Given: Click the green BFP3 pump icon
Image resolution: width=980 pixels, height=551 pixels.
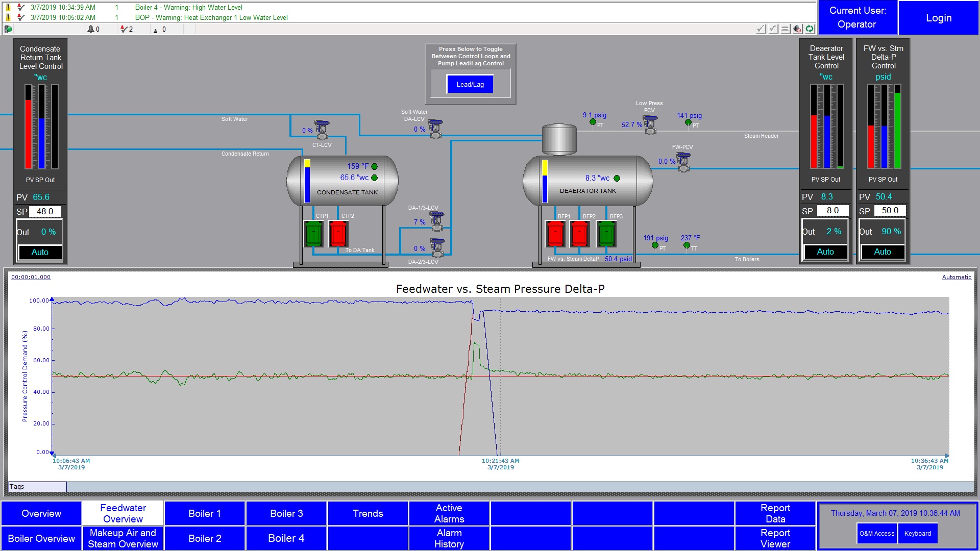Looking at the screenshot, I should tap(606, 234).
